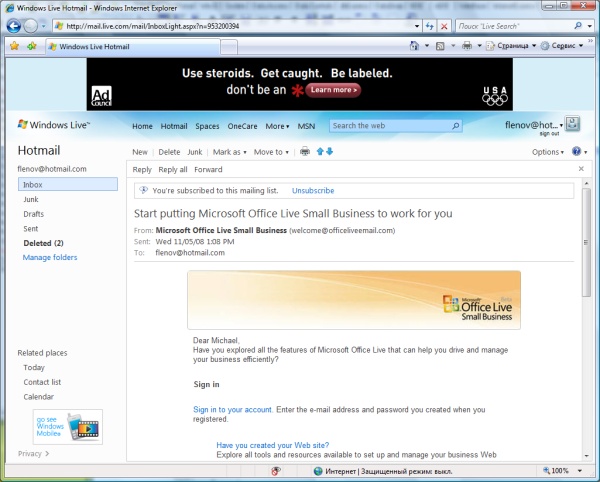Expand the Страница menu
600x482 pixels.
pos(511,46)
